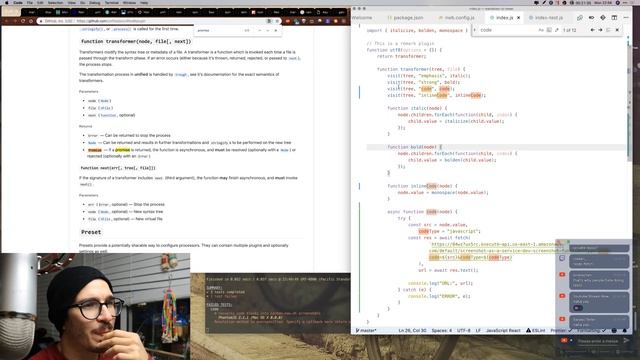Viewport: 640px width, 360px height.
Task: Change end-of-line sequence LF
Action: point(478,331)
